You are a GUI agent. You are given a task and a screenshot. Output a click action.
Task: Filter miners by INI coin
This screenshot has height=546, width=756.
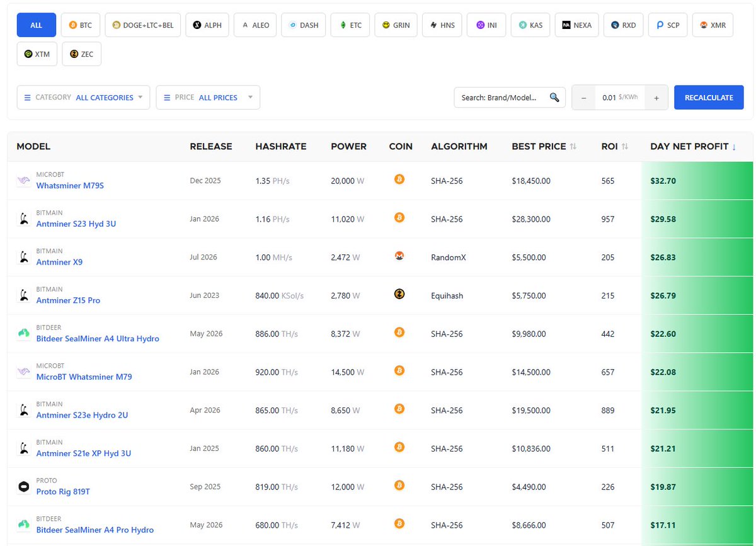[486, 25]
